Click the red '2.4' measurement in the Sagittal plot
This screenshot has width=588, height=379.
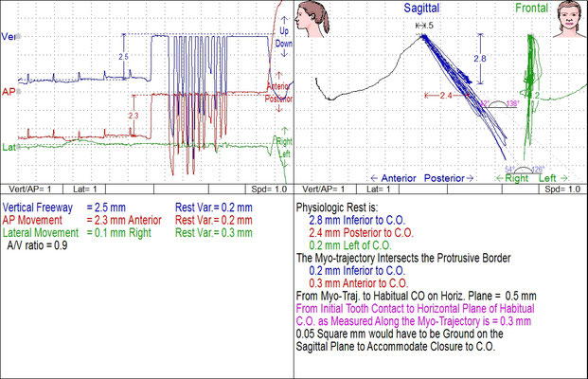(x=446, y=96)
